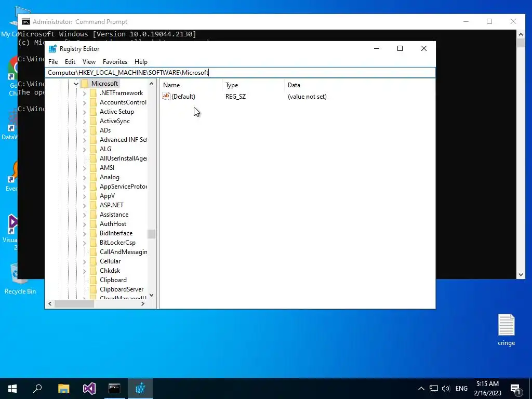Select the (Default) value name

click(x=183, y=97)
